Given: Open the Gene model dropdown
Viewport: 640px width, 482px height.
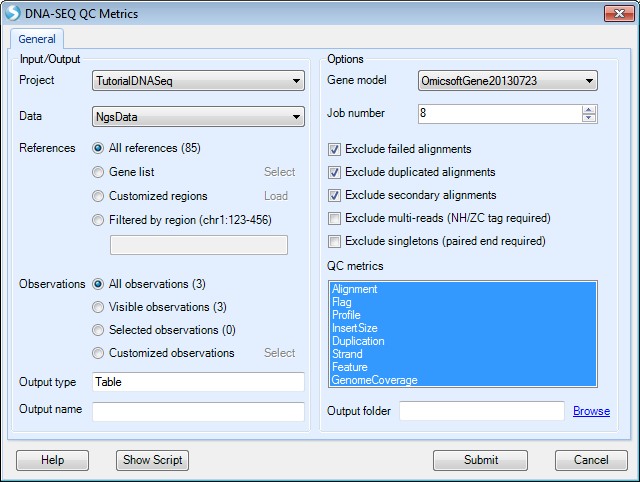Looking at the screenshot, I should coord(507,81).
